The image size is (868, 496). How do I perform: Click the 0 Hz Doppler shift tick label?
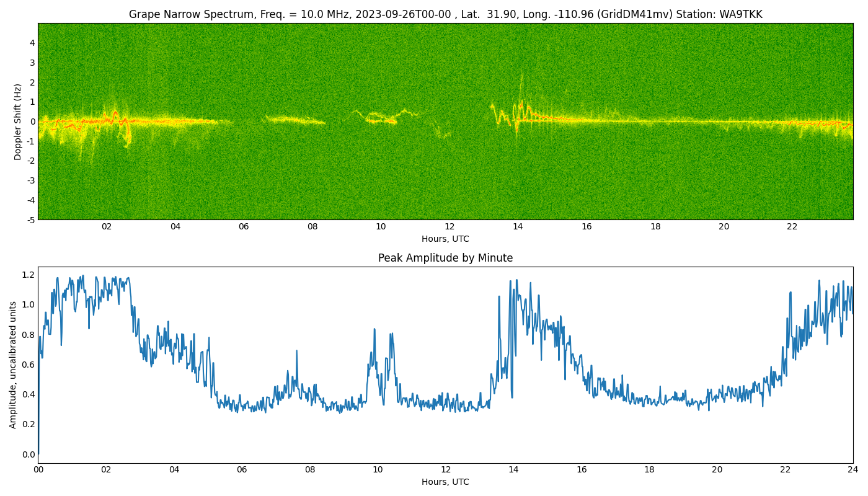(32, 122)
